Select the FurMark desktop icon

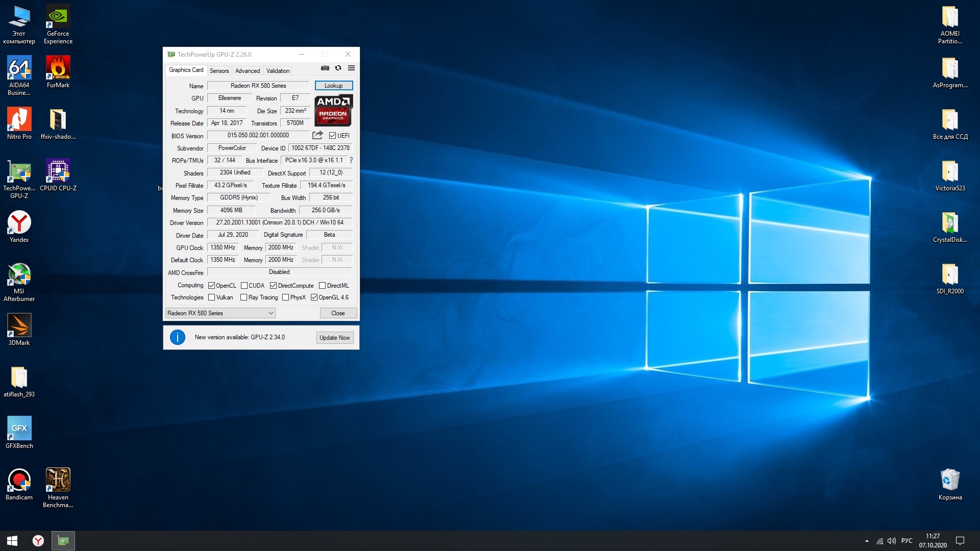click(x=58, y=72)
